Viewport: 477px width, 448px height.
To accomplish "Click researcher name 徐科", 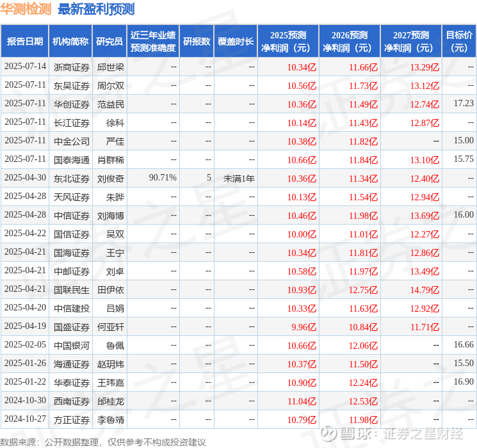I will pyautogui.click(x=115, y=123).
